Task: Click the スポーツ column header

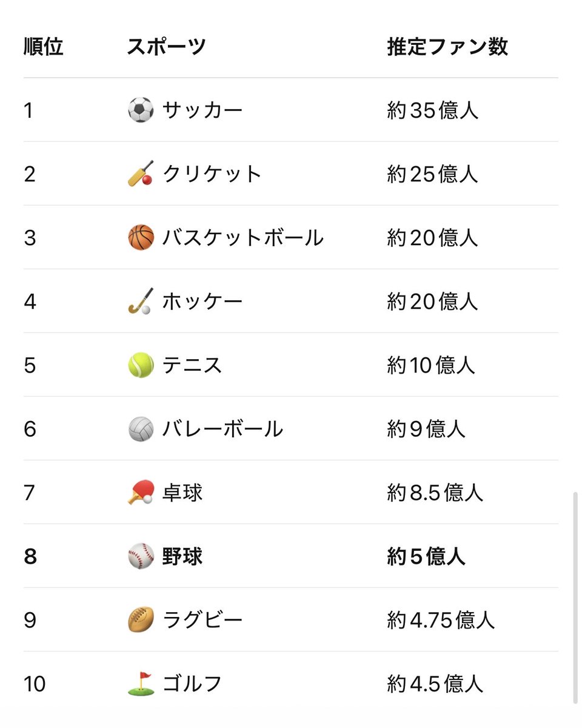Action: coord(167,47)
